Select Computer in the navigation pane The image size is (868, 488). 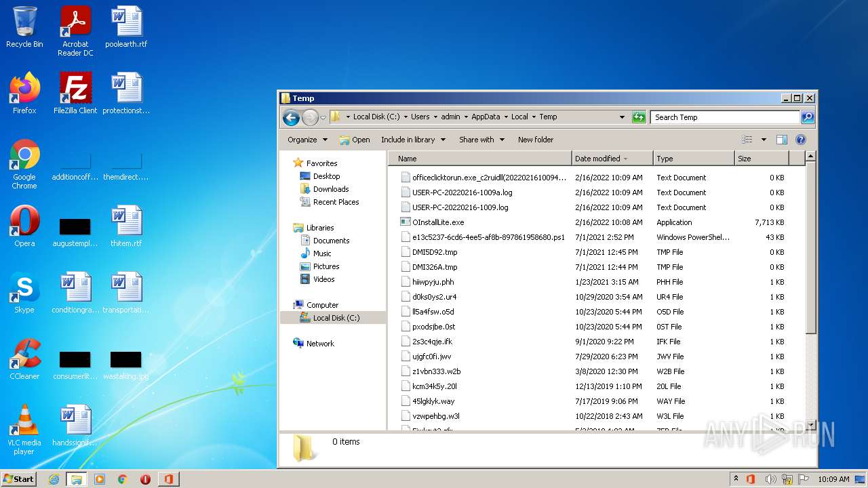315,305
